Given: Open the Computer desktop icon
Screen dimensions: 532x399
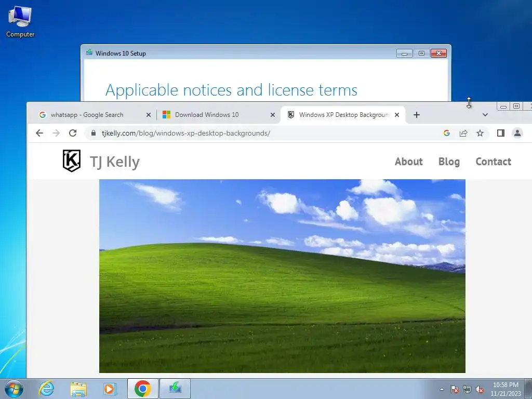Looking at the screenshot, I should pos(20,22).
